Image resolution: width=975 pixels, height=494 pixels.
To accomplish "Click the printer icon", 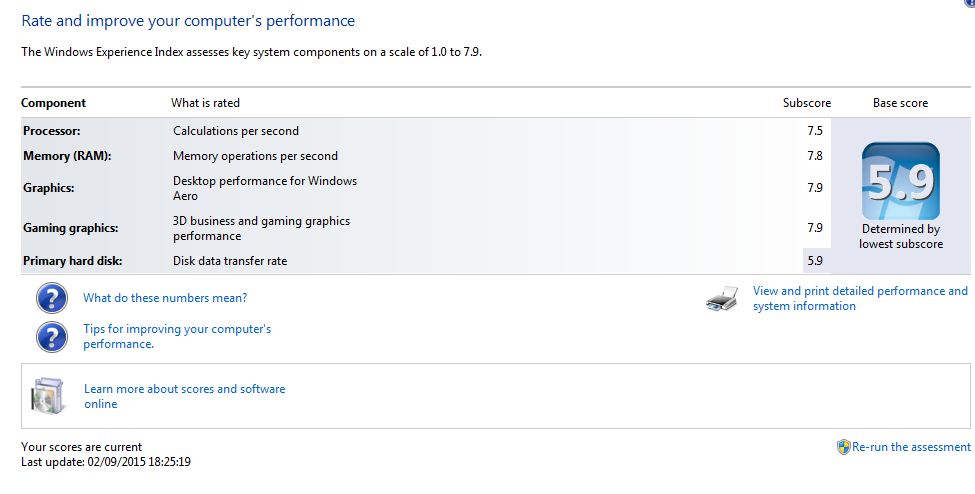I will pos(722,299).
